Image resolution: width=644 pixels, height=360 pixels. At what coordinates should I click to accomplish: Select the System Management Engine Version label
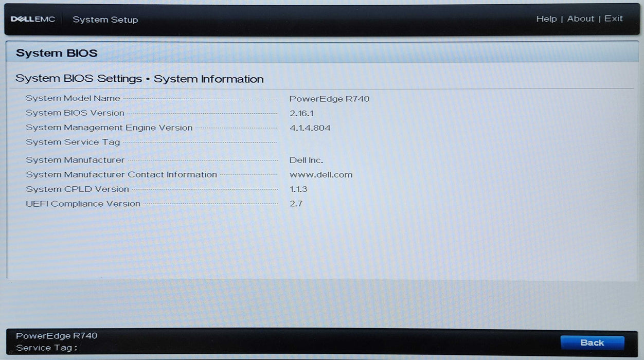tap(109, 128)
